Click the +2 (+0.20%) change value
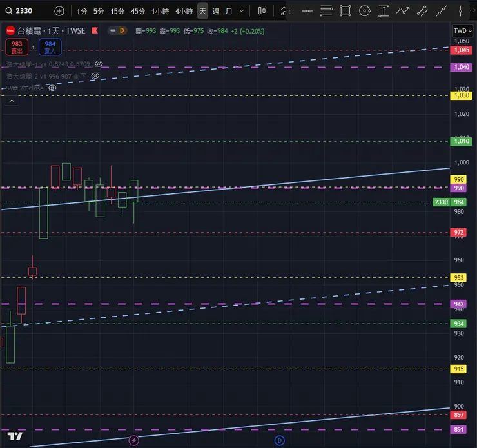The width and height of the screenshot is (477, 448). click(248, 31)
